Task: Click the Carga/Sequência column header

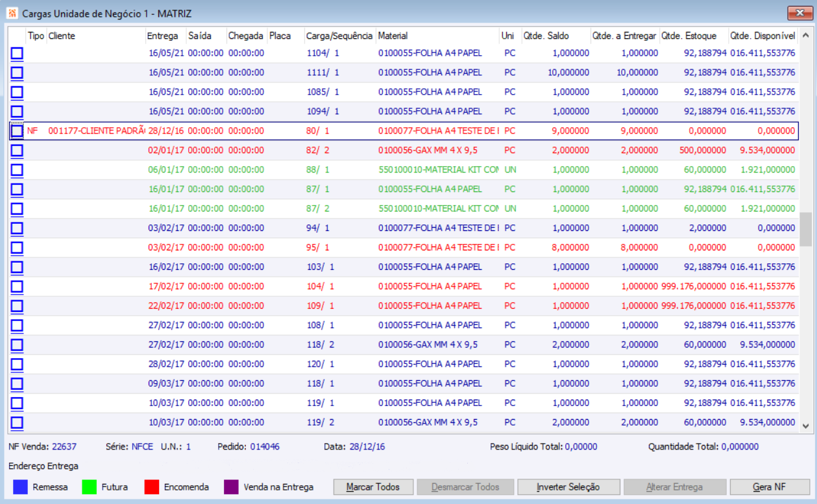Action: pos(340,36)
